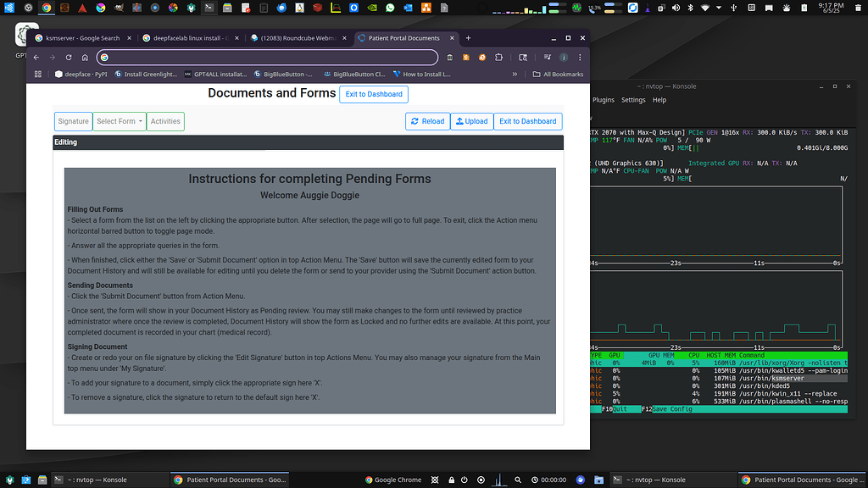The image size is (868, 488).
Task: Open the Settings menu in Konsole
Action: click(x=633, y=100)
